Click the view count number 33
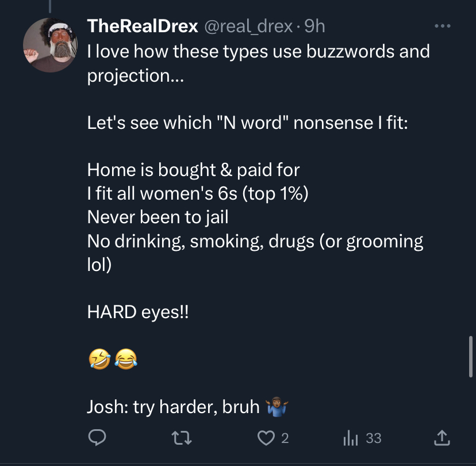476x466 pixels. (x=374, y=438)
